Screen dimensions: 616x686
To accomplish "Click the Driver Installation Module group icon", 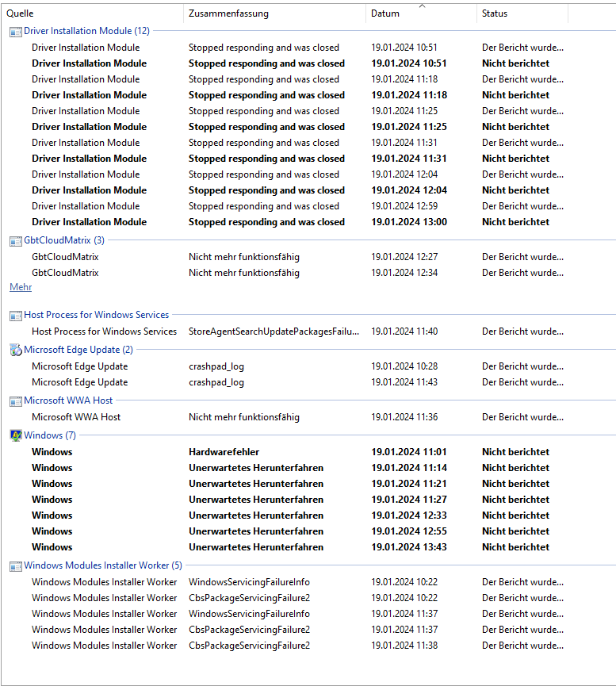I will [x=16, y=32].
